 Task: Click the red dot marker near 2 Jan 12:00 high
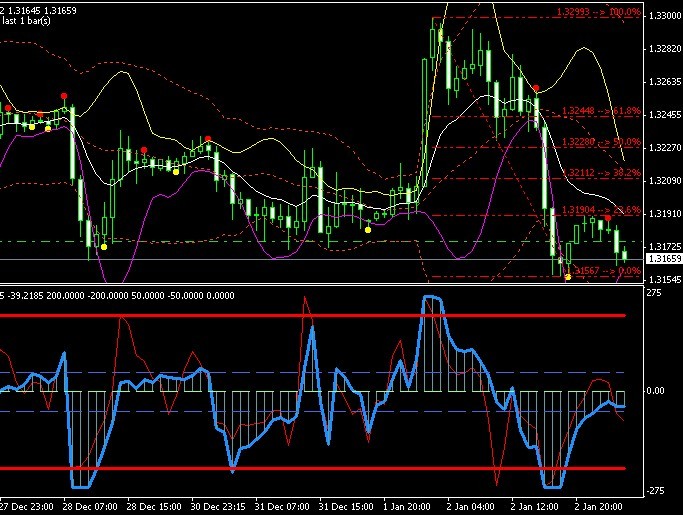point(536,88)
